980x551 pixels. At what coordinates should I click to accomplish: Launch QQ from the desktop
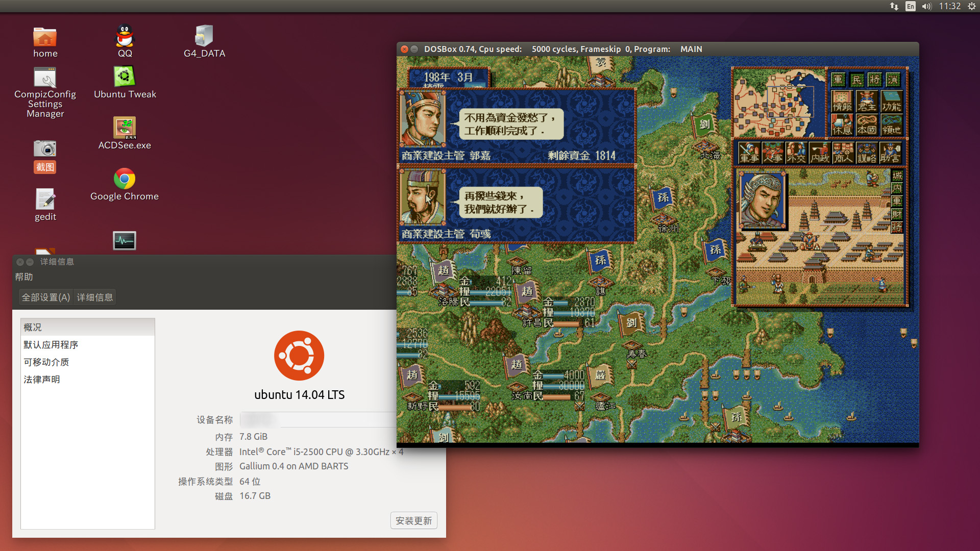[x=125, y=41]
